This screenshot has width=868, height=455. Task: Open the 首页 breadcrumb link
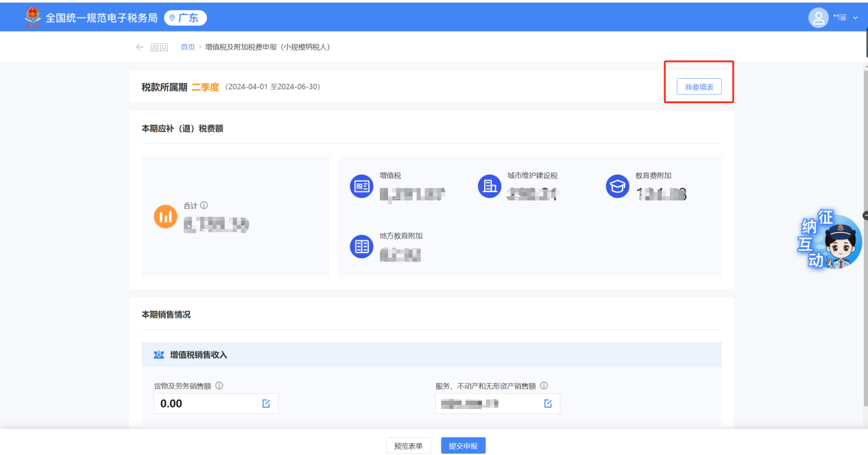187,47
